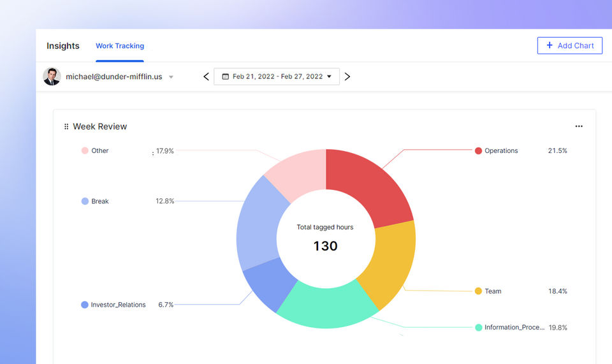The width and height of the screenshot is (612, 364).
Task: Go to previous week using left arrow
Action: point(206,76)
